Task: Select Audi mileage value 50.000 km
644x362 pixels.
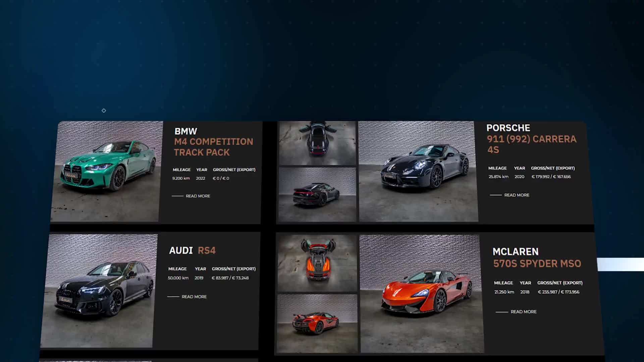Action: click(x=178, y=278)
